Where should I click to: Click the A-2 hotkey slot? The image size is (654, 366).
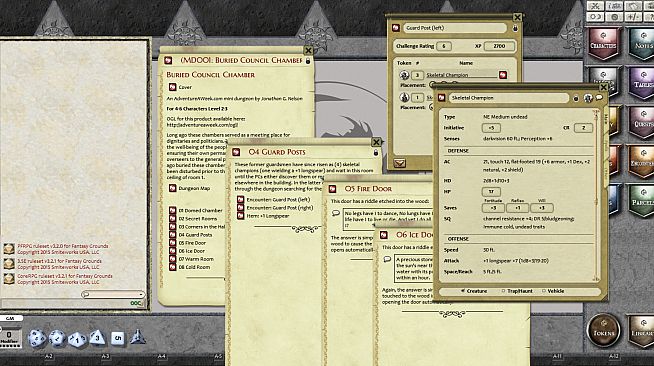click(49, 357)
